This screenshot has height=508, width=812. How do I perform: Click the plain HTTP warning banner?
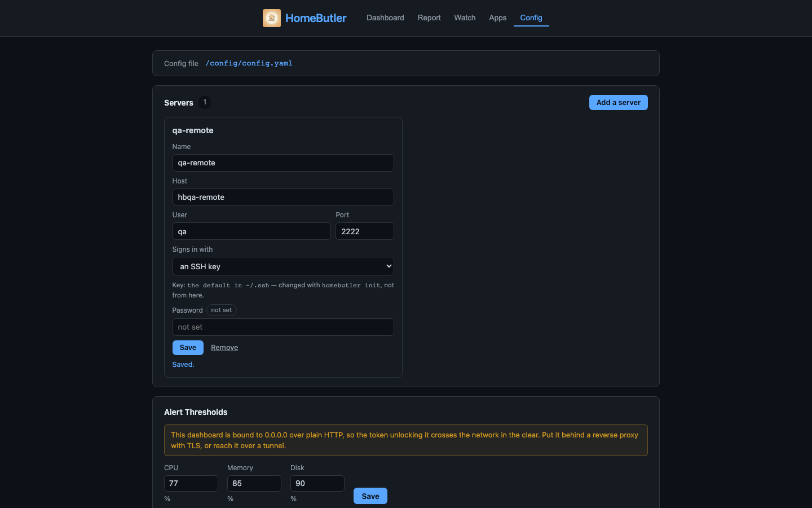406,440
